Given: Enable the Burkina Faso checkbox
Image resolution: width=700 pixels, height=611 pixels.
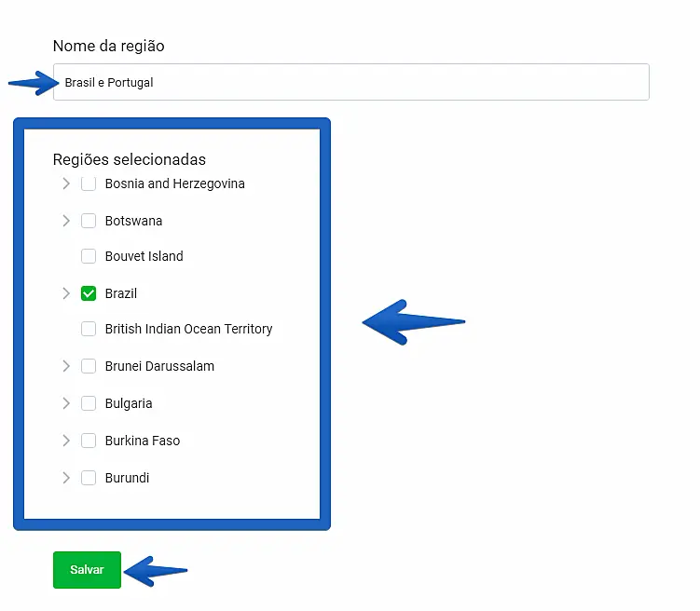Looking at the screenshot, I should tap(89, 441).
